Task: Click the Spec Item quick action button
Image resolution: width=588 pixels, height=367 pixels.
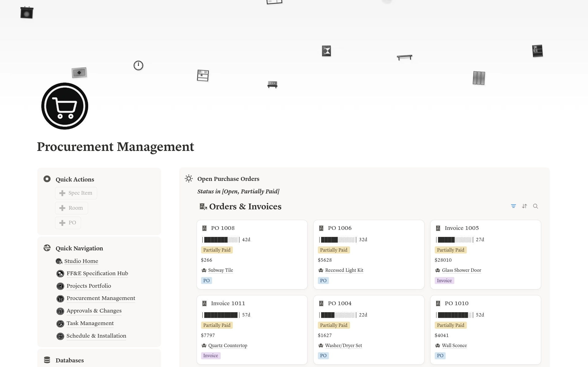Action: coord(76,193)
